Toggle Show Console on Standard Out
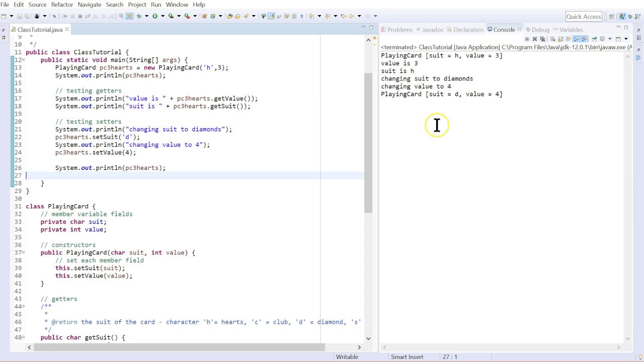This screenshot has width=644, height=362. point(576,39)
